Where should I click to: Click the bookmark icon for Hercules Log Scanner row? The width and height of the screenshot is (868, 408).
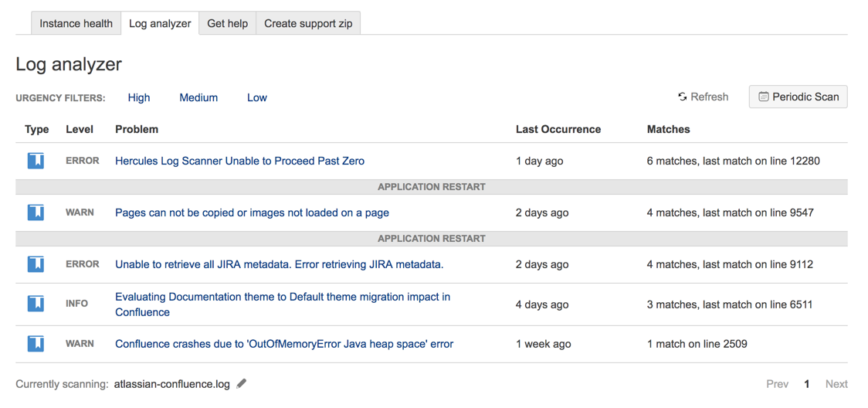[x=36, y=161]
